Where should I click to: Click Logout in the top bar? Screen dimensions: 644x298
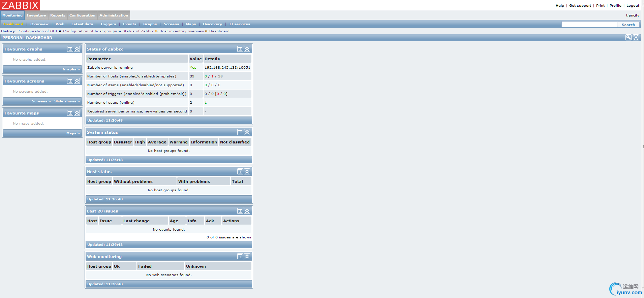point(633,6)
